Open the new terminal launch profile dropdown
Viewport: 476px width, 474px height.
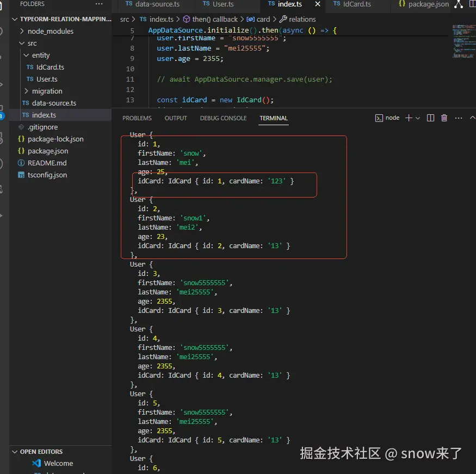pyautogui.click(x=418, y=118)
